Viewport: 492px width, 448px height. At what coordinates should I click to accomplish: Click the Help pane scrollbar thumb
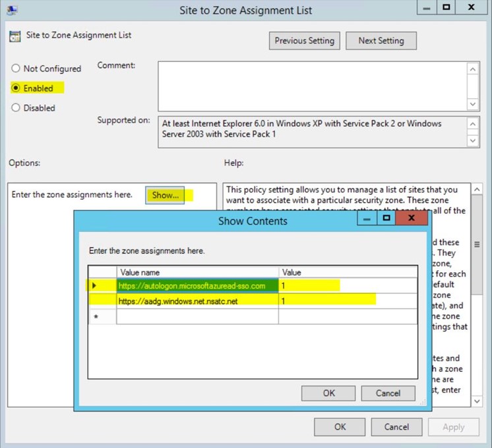(477, 244)
